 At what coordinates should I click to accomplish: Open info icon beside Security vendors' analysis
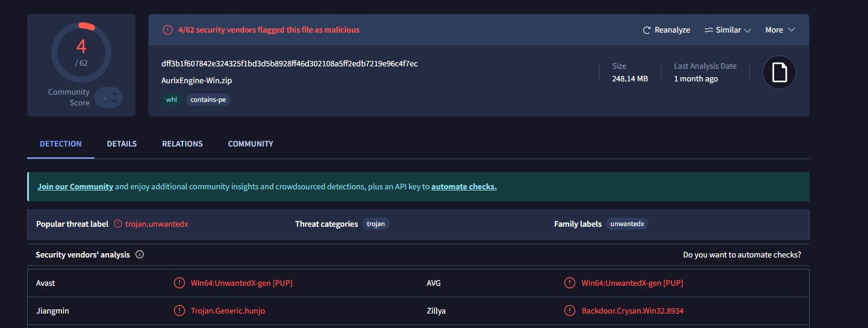tap(140, 254)
